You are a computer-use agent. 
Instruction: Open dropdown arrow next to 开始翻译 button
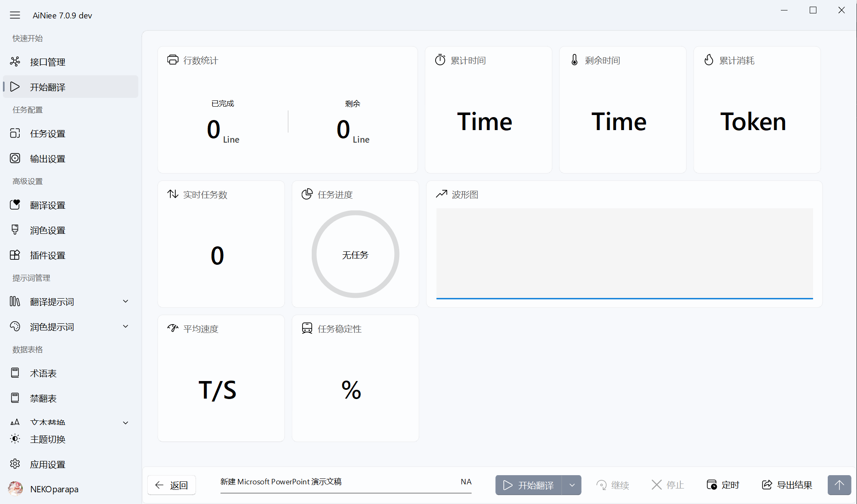(x=572, y=485)
